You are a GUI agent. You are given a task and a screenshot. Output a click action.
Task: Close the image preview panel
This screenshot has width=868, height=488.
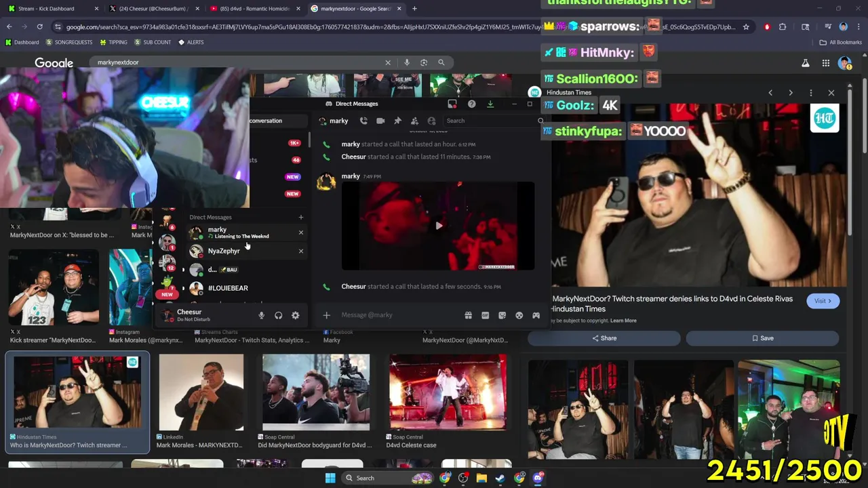tap(831, 93)
